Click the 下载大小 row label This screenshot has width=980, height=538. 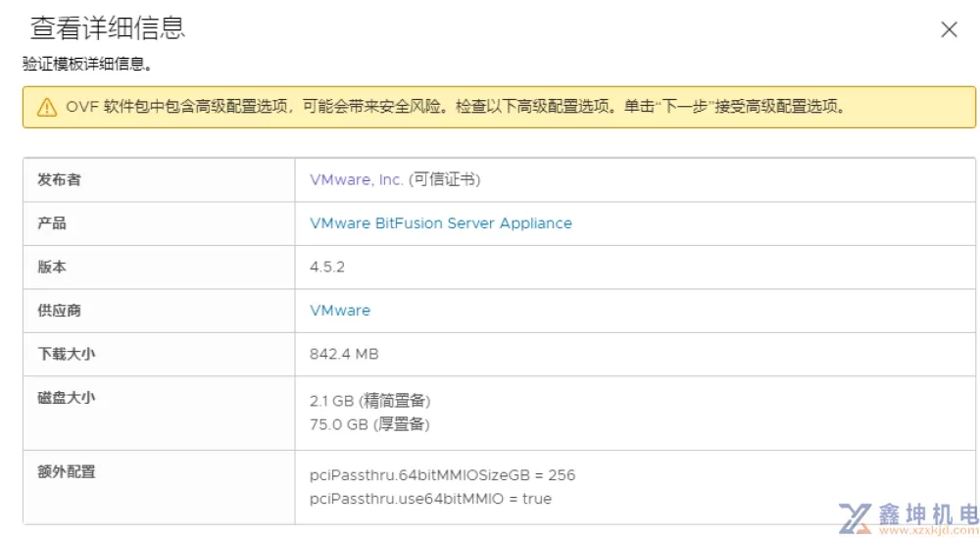pyautogui.click(x=67, y=355)
